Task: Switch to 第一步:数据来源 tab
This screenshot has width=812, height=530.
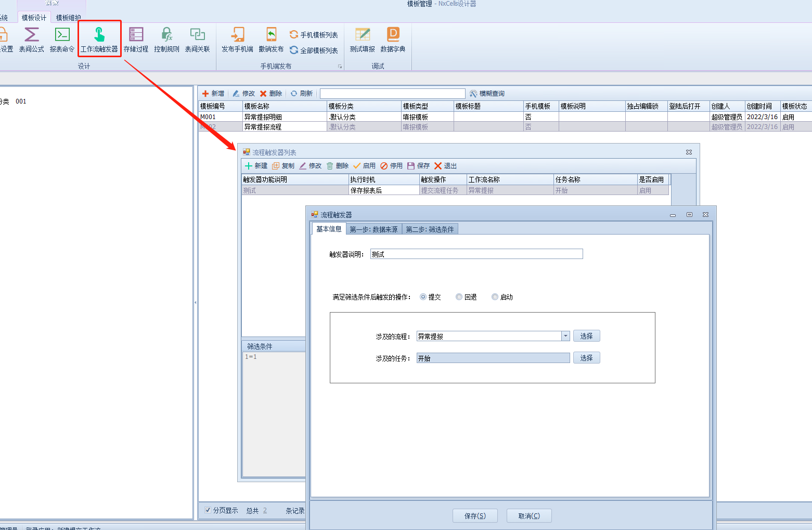Action: pos(373,229)
